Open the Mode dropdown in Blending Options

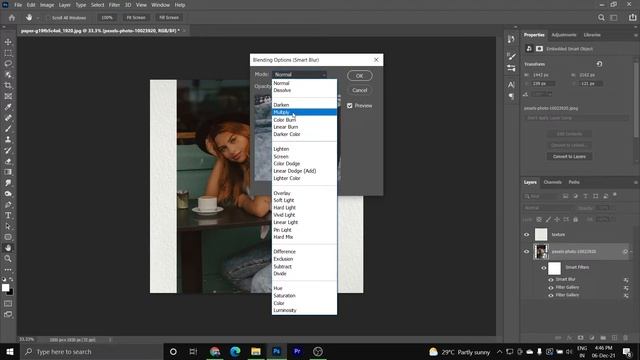299,75
